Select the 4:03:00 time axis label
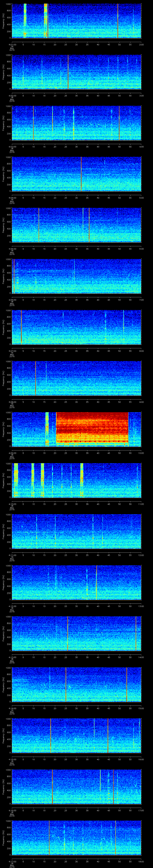The width and height of the screenshot is (153, 868). click(12, 147)
